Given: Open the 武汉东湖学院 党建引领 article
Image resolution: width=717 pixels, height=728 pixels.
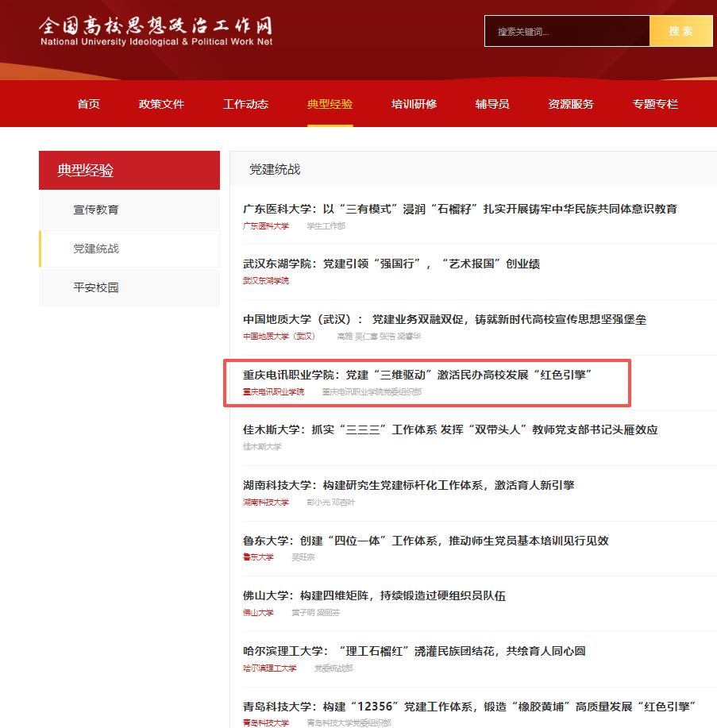Looking at the screenshot, I should pyautogui.click(x=391, y=264).
